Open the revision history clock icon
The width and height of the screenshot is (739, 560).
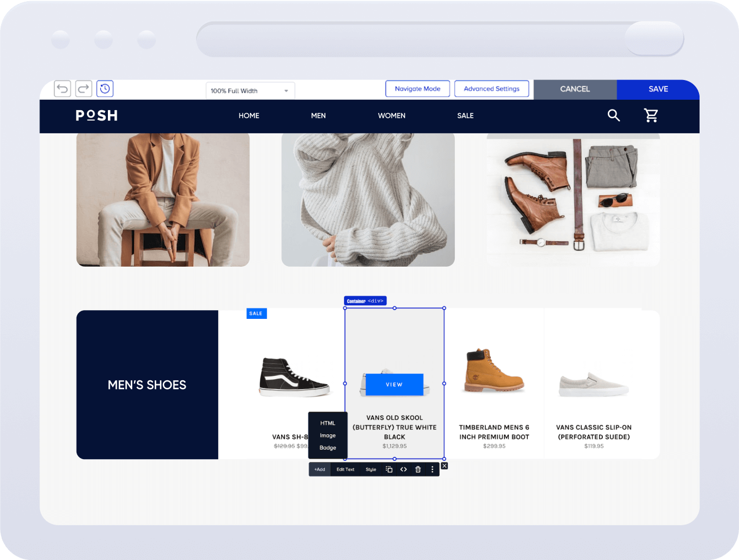[x=105, y=89]
